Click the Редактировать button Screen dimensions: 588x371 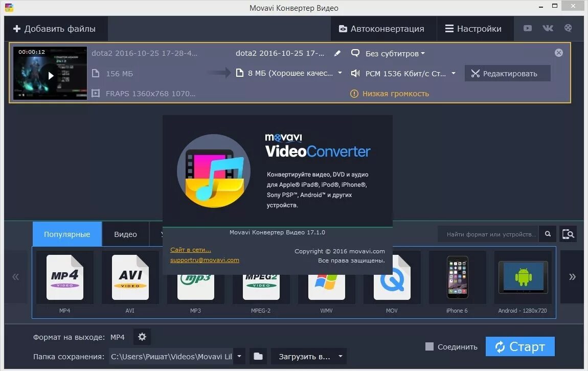[508, 73]
